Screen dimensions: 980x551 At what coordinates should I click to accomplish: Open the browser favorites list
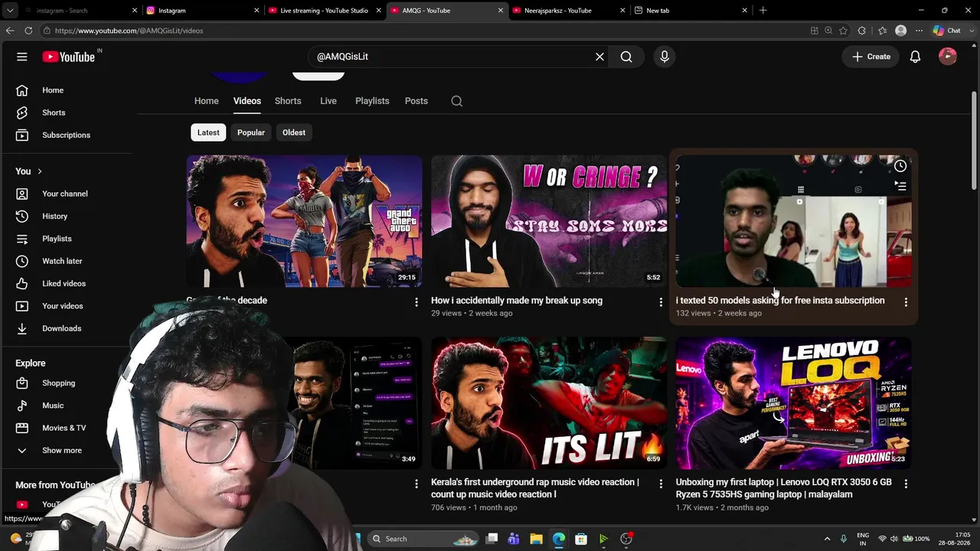click(882, 31)
